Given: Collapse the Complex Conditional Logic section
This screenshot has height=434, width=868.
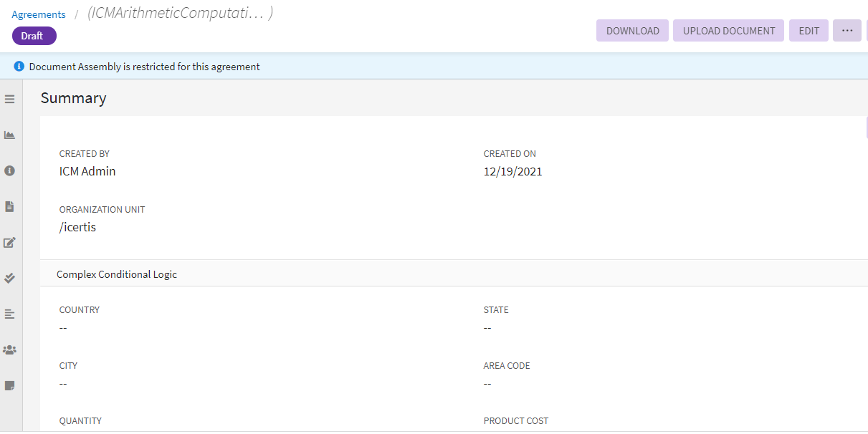Looking at the screenshot, I should pyautogui.click(x=117, y=274).
